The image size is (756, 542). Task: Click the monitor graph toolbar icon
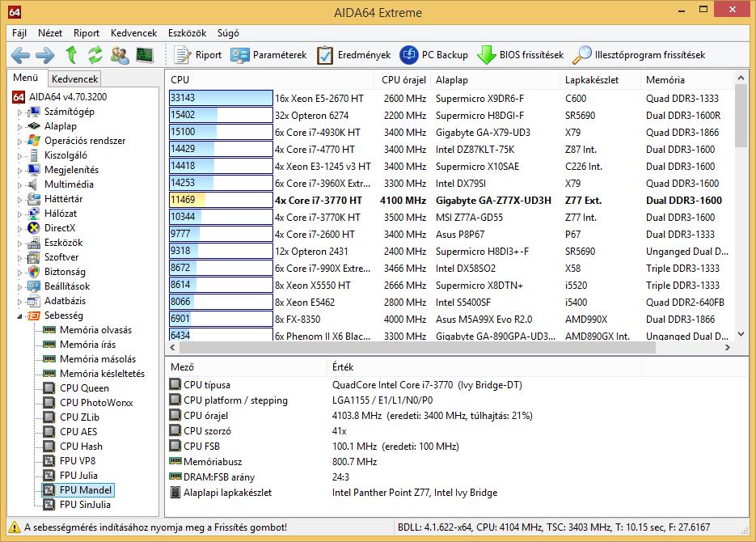pos(145,55)
